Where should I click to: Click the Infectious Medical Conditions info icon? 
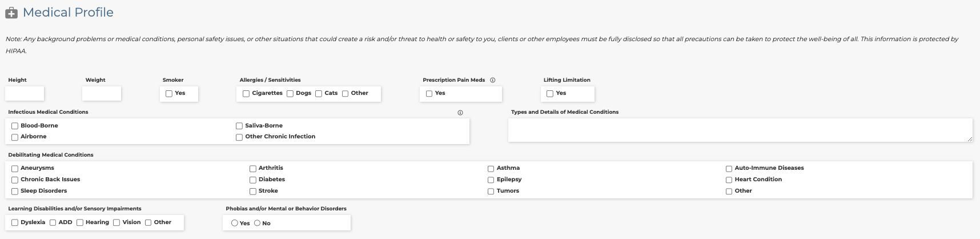tap(460, 113)
